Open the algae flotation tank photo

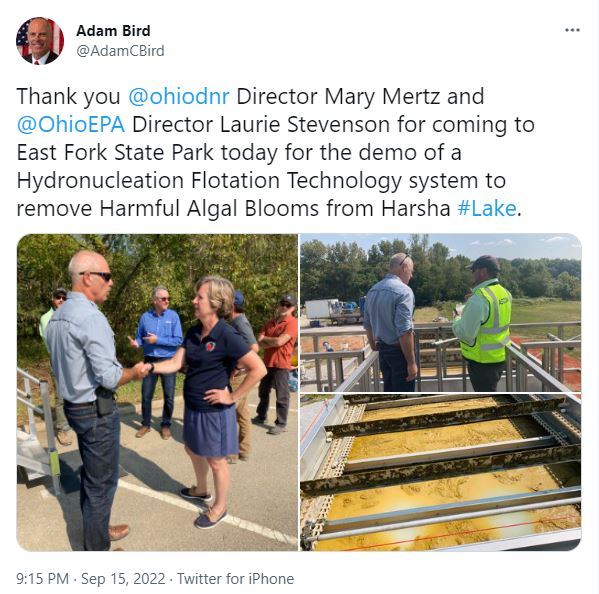441,472
